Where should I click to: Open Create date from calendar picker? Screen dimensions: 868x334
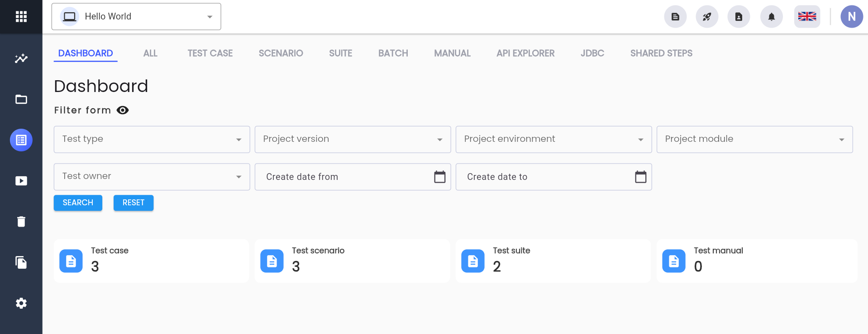pyautogui.click(x=440, y=177)
